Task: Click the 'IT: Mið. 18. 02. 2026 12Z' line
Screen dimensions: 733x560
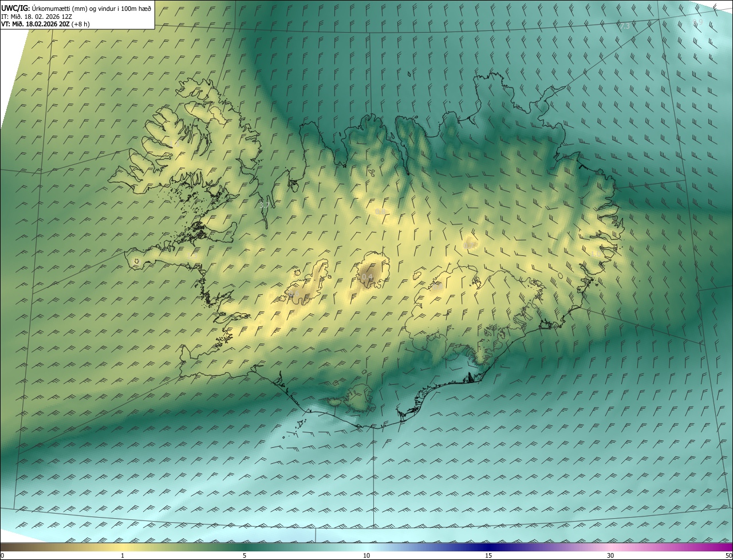Action: coord(36,17)
